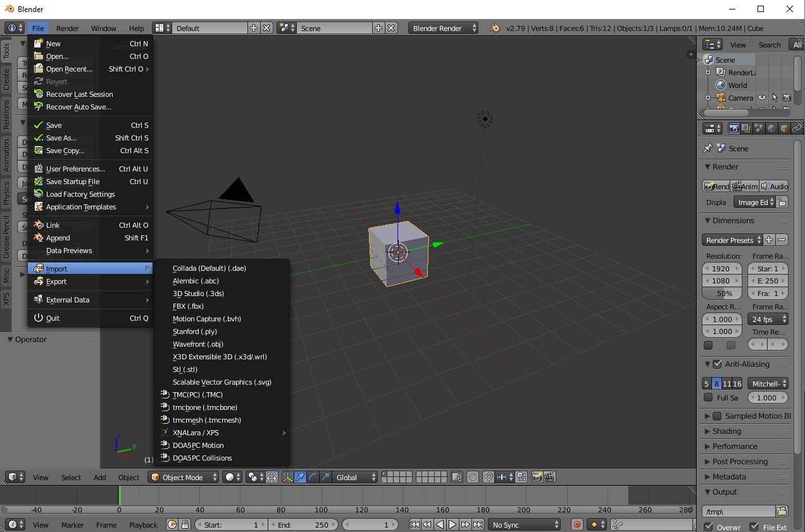Viewport: 805px width, 532px height.
Task: Toggle Camera renderability icon in outliner
Action: coord(787,98)
